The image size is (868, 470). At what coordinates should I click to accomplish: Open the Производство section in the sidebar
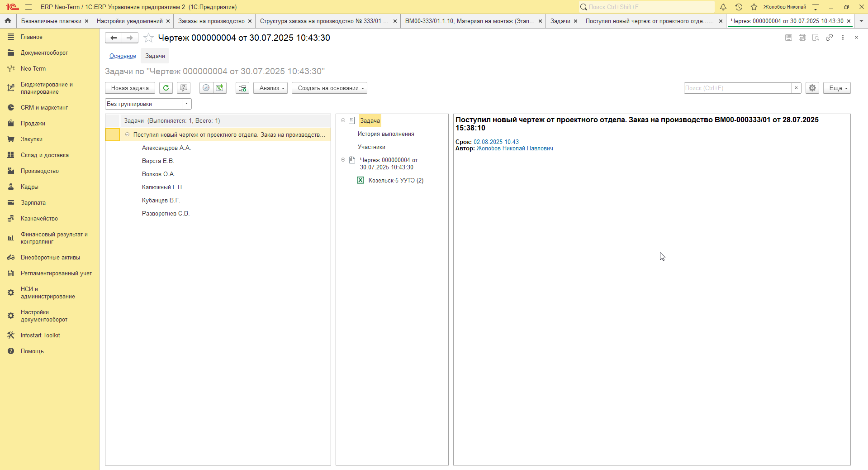point(40,171)
